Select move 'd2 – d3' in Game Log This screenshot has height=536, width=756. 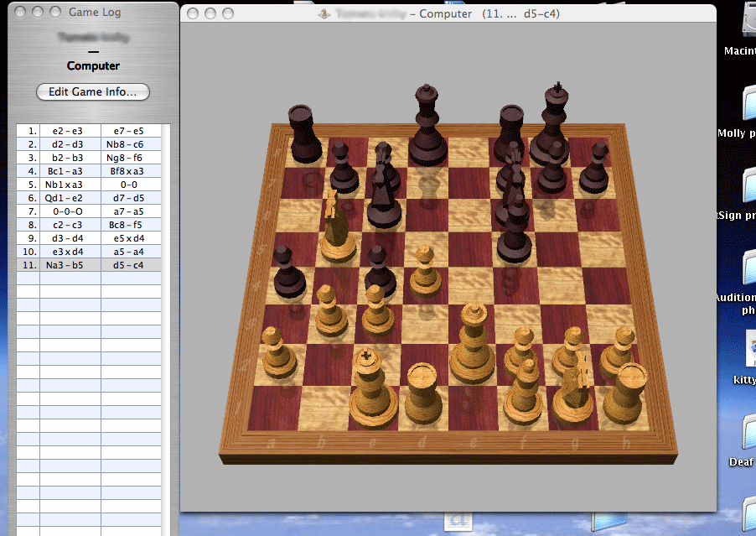point(68,144)
